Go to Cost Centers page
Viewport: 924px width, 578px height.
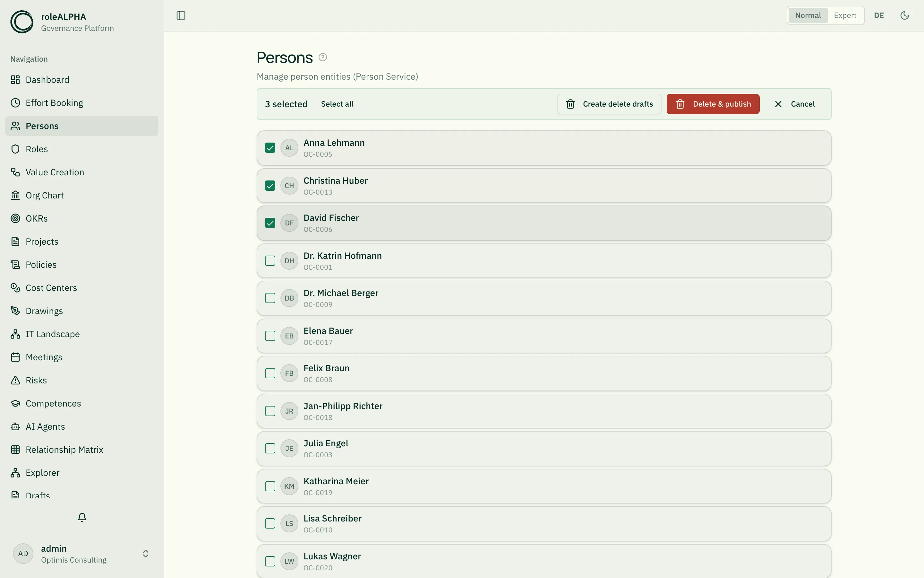pyautogui.click(x=82, y=288)
